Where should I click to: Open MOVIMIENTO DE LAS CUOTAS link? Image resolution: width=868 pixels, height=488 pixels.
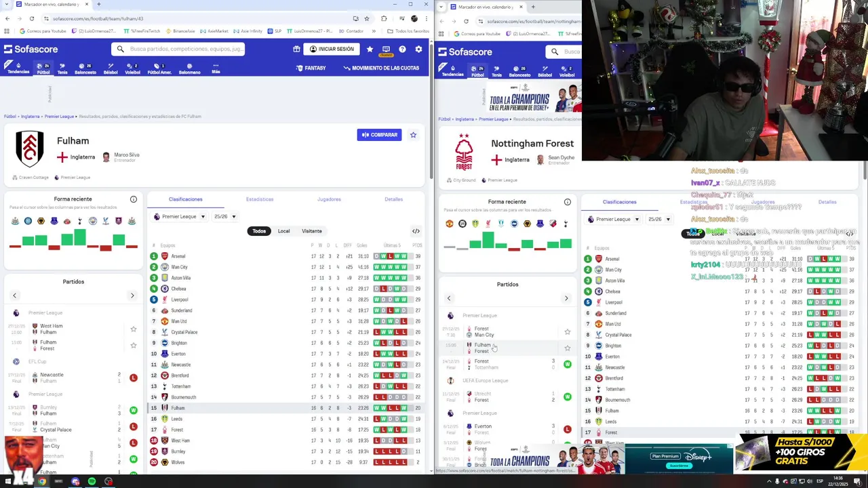point(381,68)
